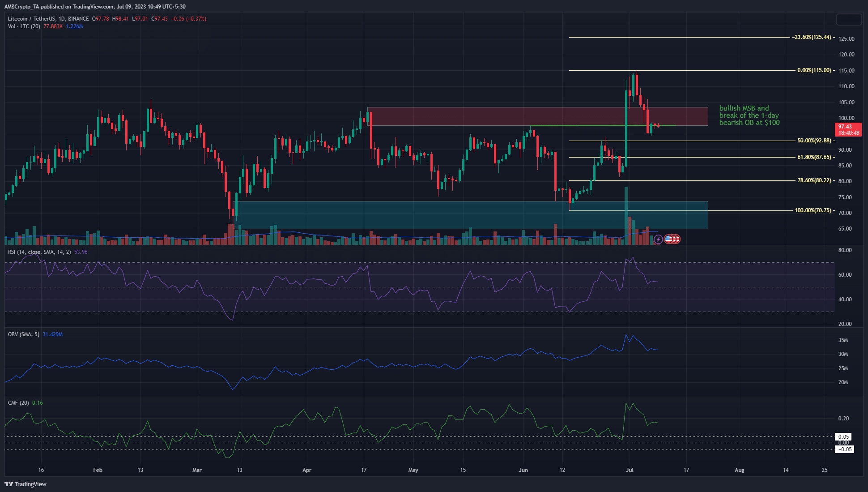Click the 100.00%(70.75) Fibonacci level label

(813, 210)
